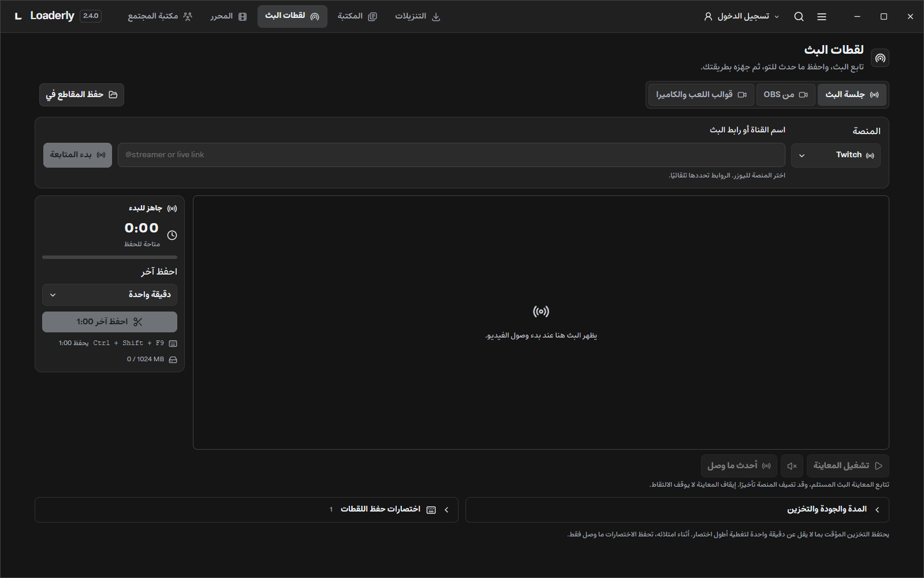Screen dimensions: 924x578
Task: Select the قوالب اللعب والكاميرا tab
Action: pos(701,95)
